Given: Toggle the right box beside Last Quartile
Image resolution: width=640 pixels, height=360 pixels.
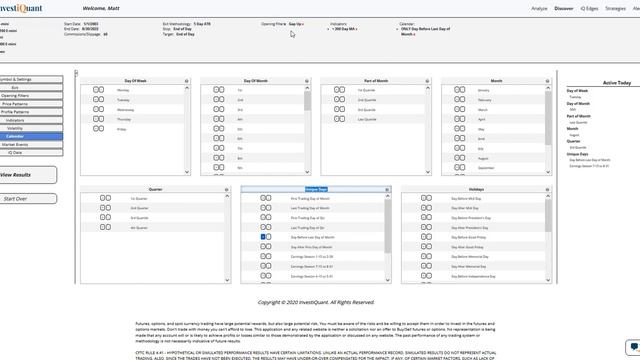Looking at the screenshot, I should (x=342, y=119).
